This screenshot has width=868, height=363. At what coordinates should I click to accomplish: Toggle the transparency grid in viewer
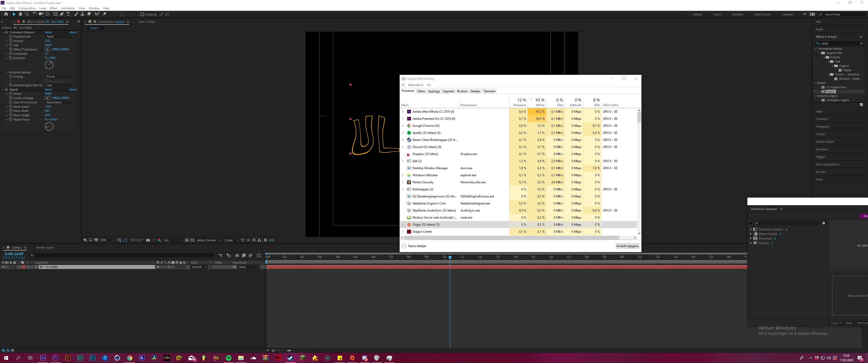[x=193, y=240]
